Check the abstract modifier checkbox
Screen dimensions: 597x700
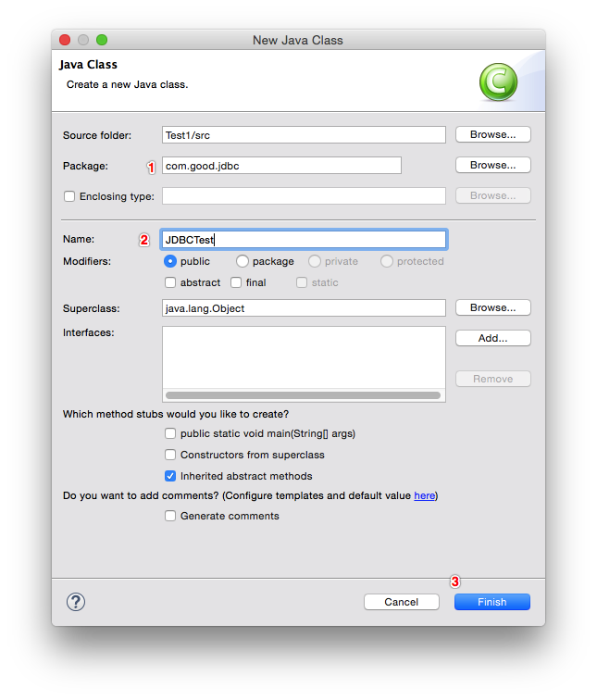pyautogui.click(x=170, y=282)
